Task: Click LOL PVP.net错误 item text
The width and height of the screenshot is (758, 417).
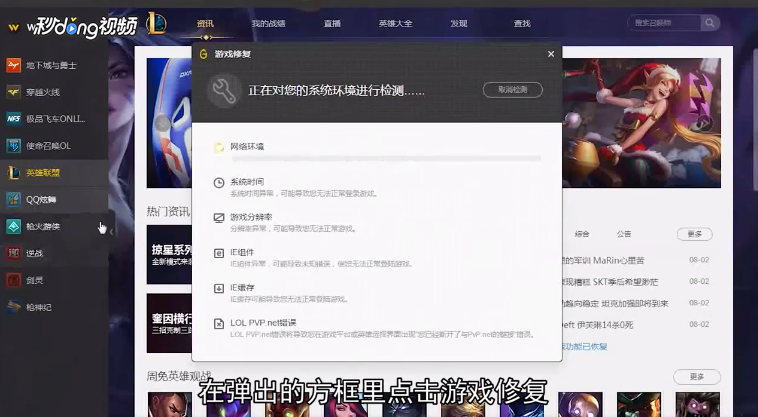Action: tap(263, 323)
